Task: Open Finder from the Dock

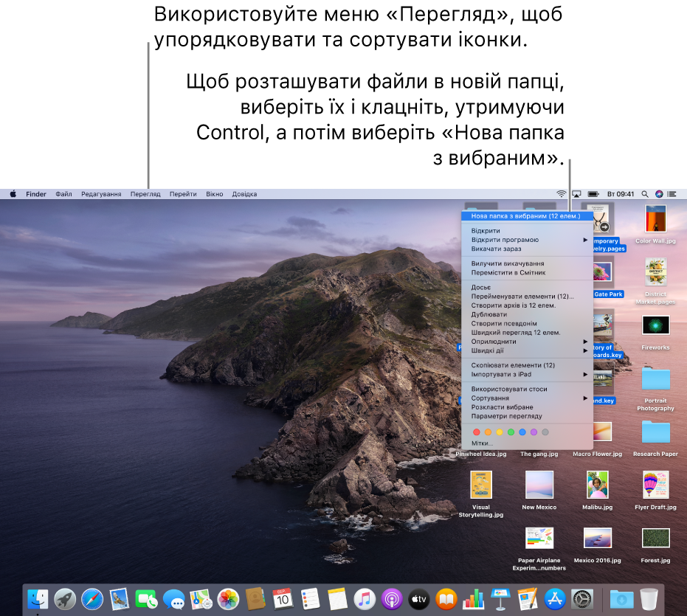Action: pyautogui.click(x=38, y=599)
